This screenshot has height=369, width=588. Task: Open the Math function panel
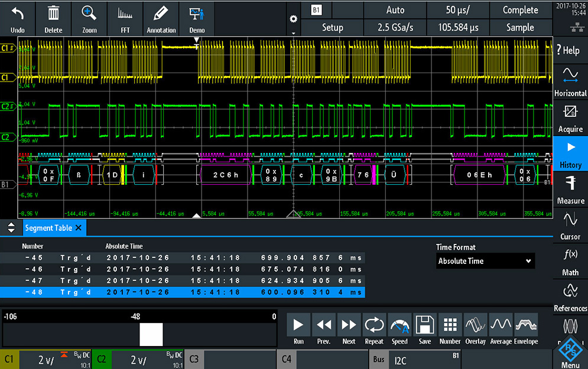click(570, 261)
